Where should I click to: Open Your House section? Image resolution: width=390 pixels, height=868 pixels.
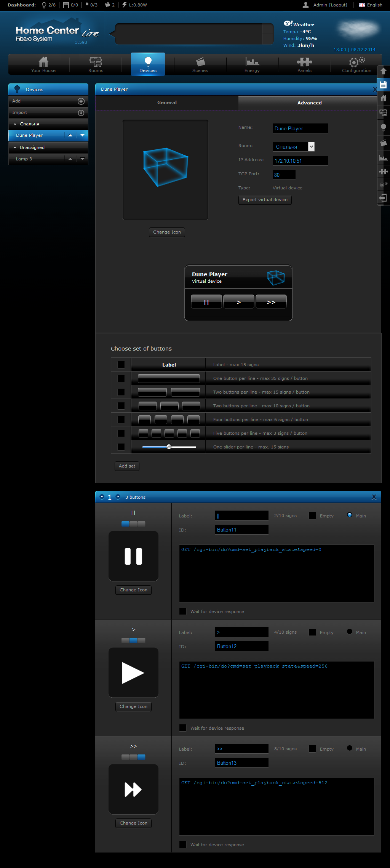(43, 64)
